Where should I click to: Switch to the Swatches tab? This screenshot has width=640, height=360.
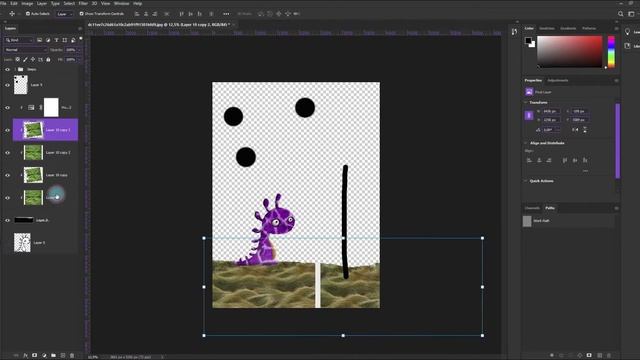coord(547,29)
